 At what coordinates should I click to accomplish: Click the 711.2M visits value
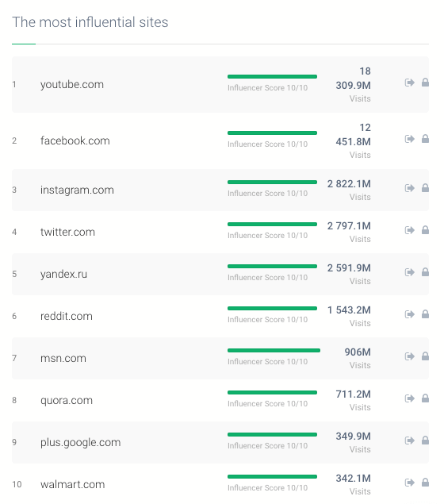coord(354,394)
